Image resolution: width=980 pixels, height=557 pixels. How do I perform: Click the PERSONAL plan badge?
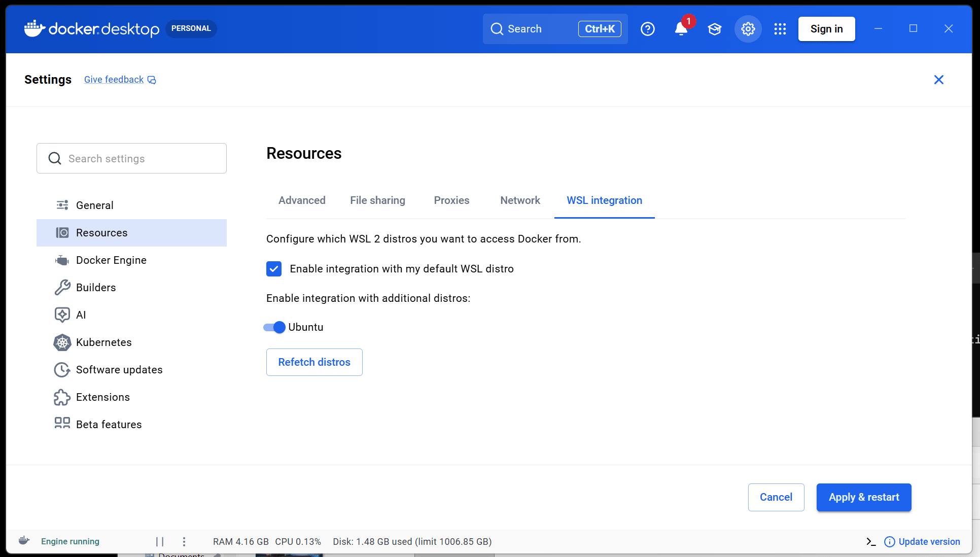[x=191, y=28]
